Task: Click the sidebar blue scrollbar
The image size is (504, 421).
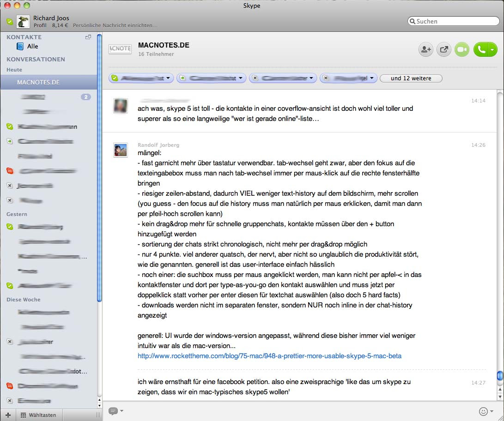Action: (99, 167)
